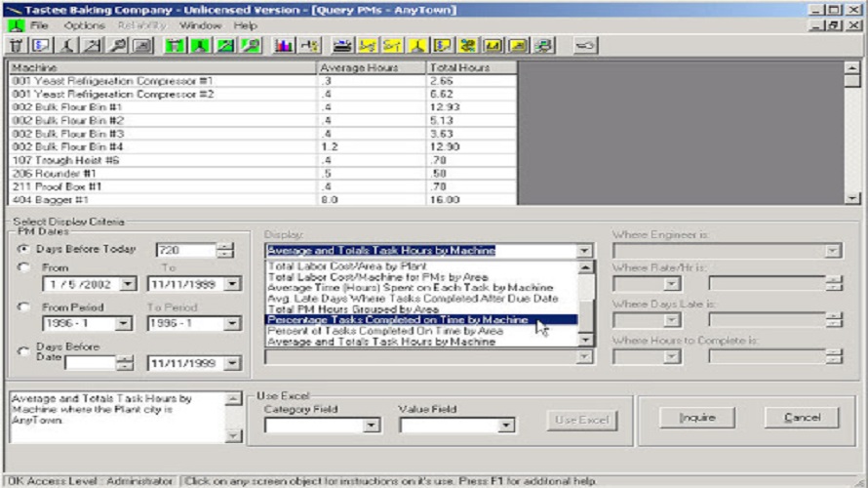The width and height of the screenshot is (868, 488).
Task: Open the To date dropdown beside From date
Action: 232,284
